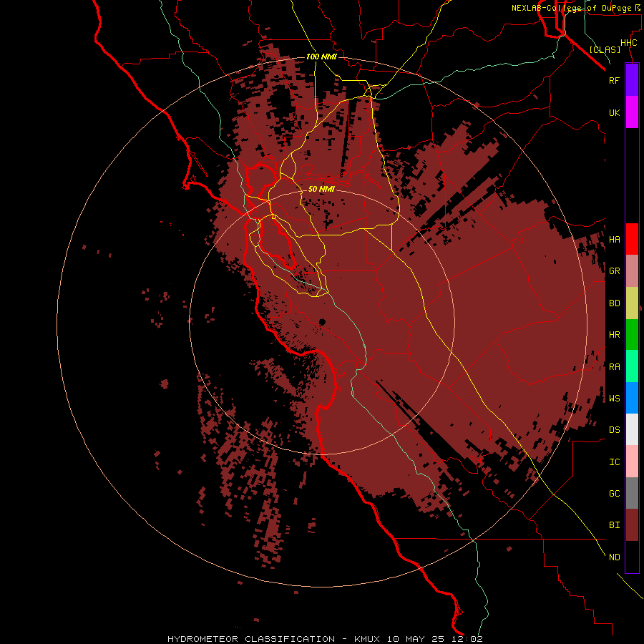This screenshot has width=644, height=644.
Task: Click the Hydrometeor Classification KMUX title text
Action: click(x=325, y=639)
